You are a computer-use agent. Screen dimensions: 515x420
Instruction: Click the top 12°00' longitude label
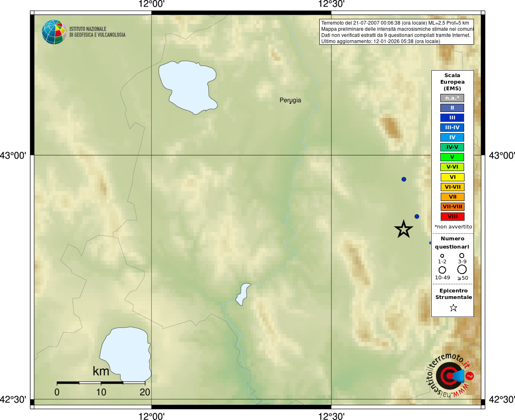[x=151, y=4]
